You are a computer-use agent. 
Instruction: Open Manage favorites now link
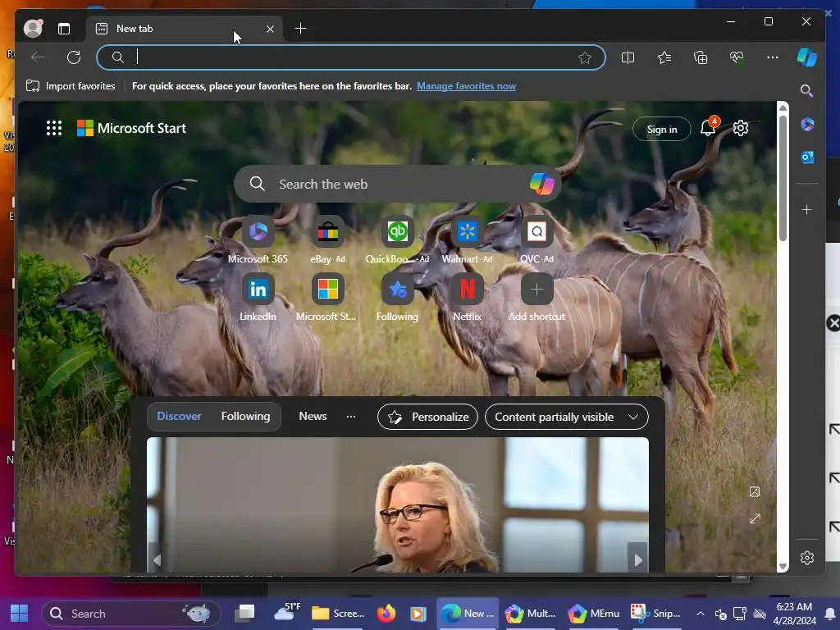pos(466,85)
